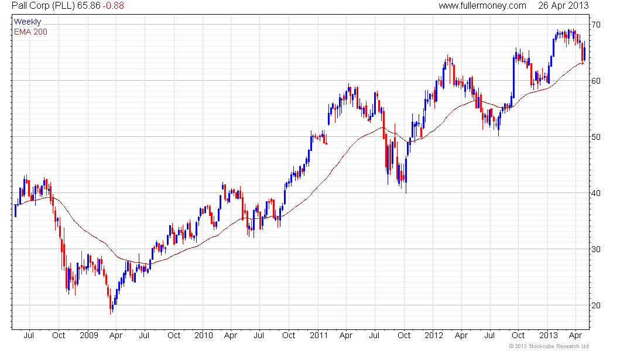Click the 20 price axis label
Image resolution: width=644 pixels, height=351 pixels.
[595, 305]
